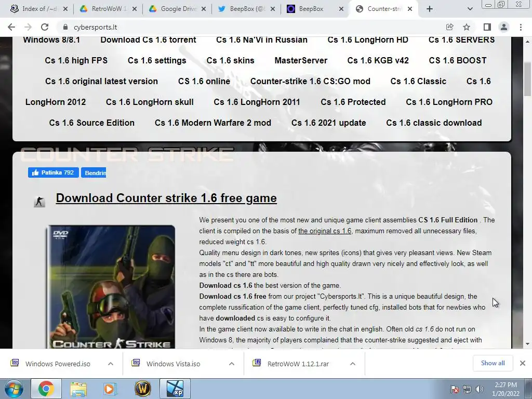Open CS 1.6 online link
The width and height of the screenshot is (532, 399).
coord(204,81)
